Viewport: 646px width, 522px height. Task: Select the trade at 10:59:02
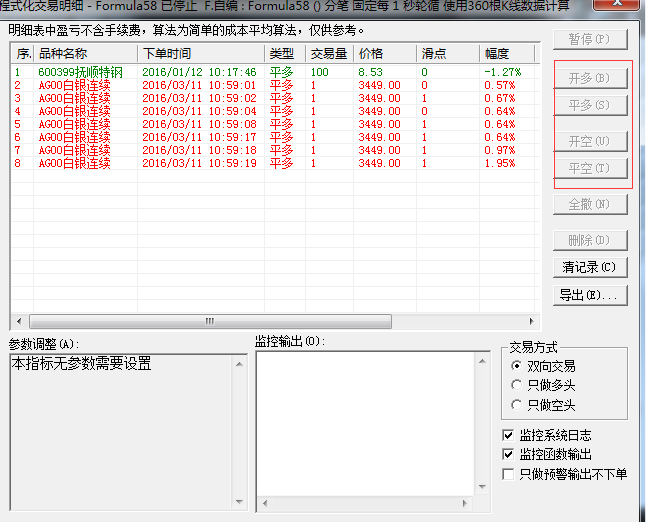point(275,98)
